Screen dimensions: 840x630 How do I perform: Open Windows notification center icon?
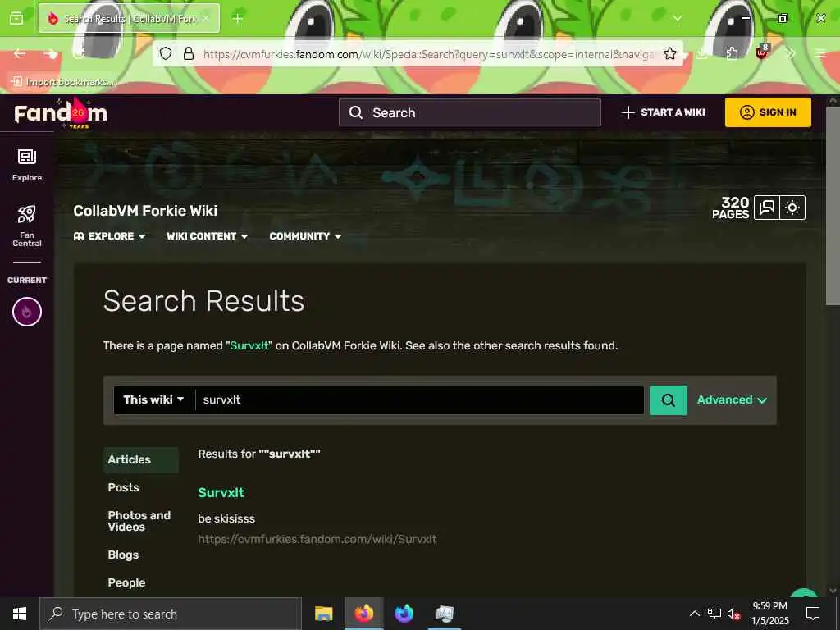813,614
